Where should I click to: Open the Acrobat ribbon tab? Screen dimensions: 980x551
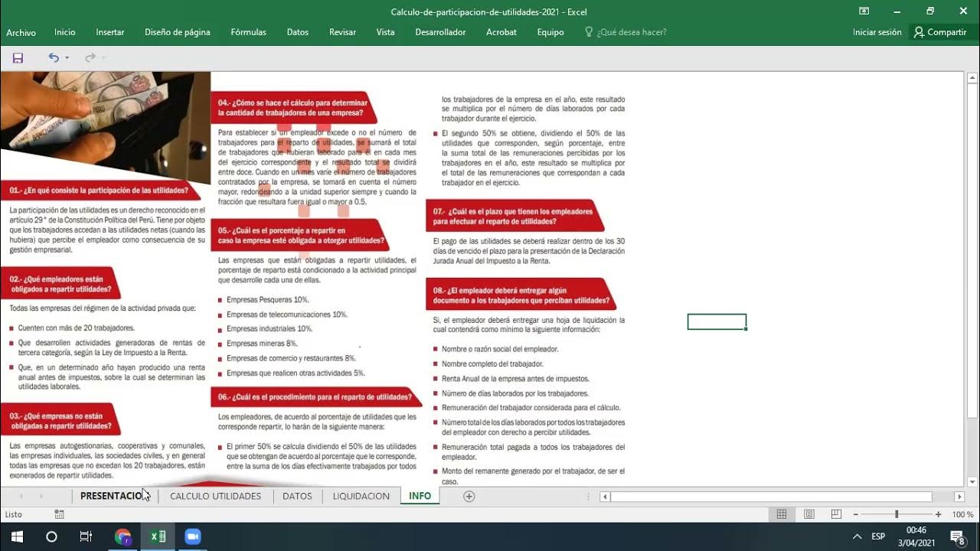pos(501,32)
